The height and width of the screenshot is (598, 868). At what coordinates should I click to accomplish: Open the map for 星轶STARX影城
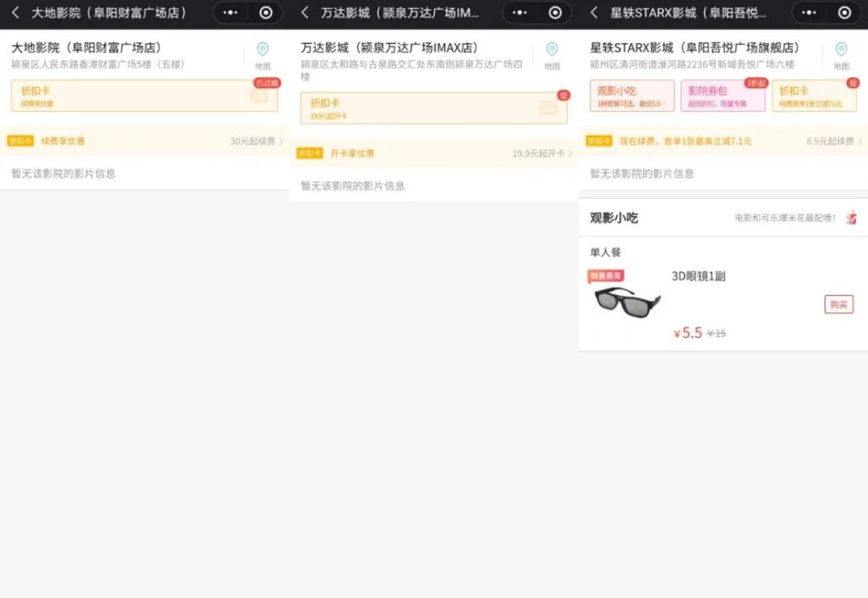[x=841, y=56]
